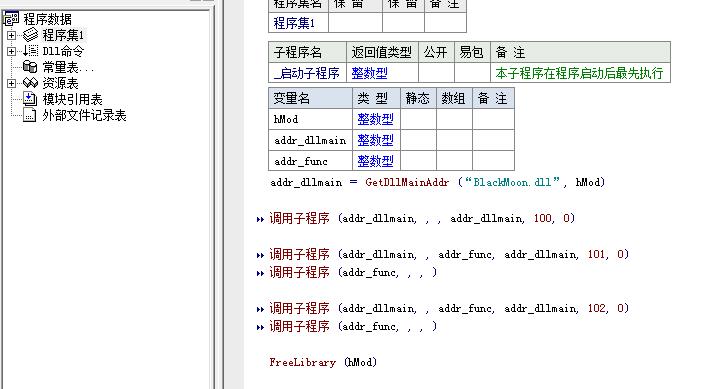Select the 程序集1 stack icon

pyautogui.click(x=31, y=35)
